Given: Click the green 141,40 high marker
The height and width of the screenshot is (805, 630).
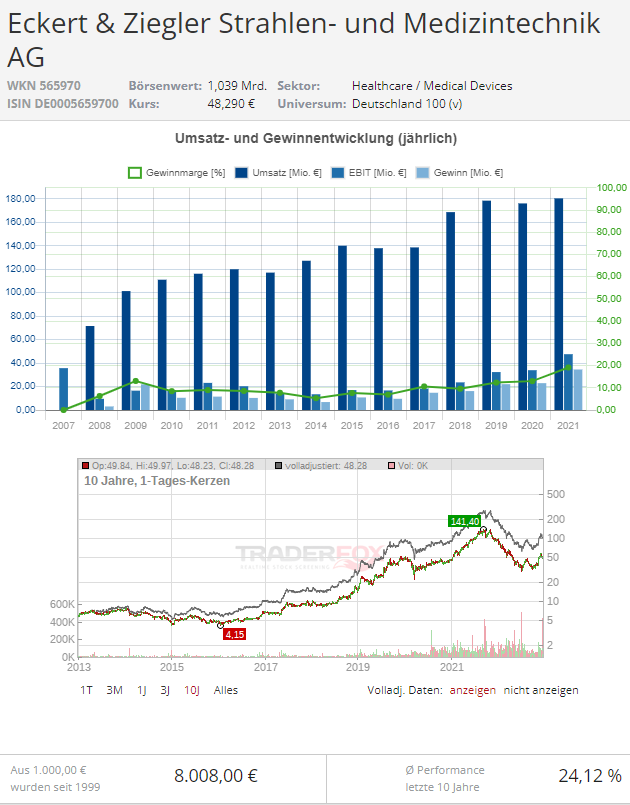Looking at the screenshot, I should pyautogui.click(x=465, y=522).
